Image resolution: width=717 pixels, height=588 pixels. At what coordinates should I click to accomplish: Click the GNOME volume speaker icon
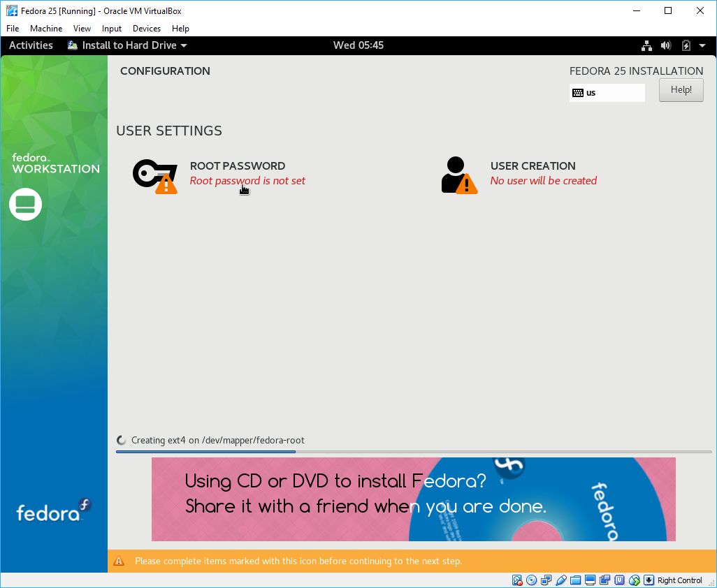coord(666,45)
